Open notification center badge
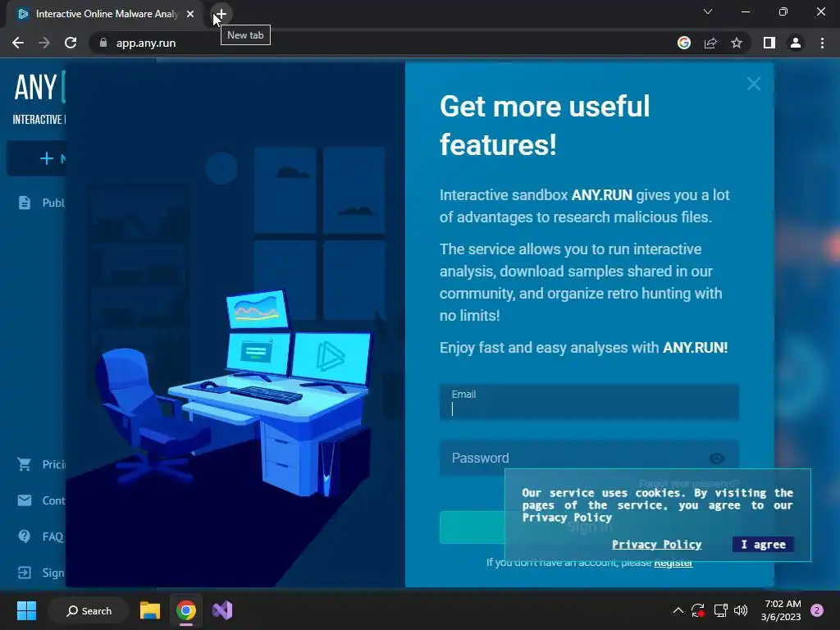 [817, 610]
